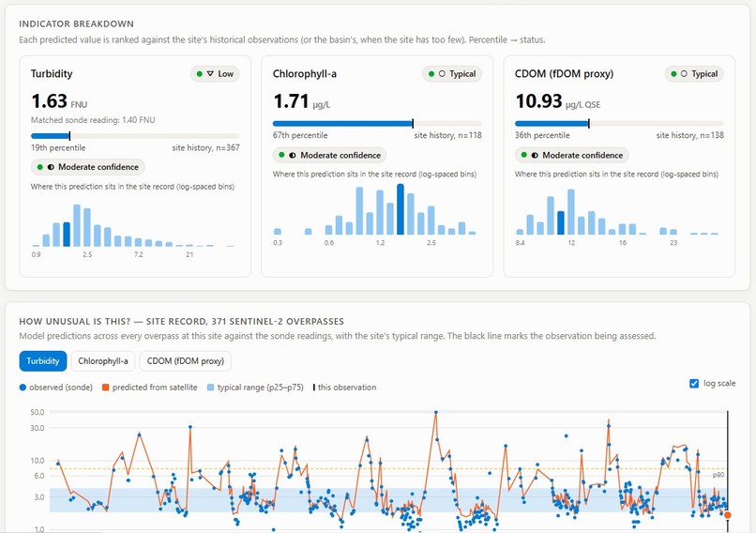Click 'site history, n=367' label
Screen dimensions: 756x533
click(x=205, y=148)
